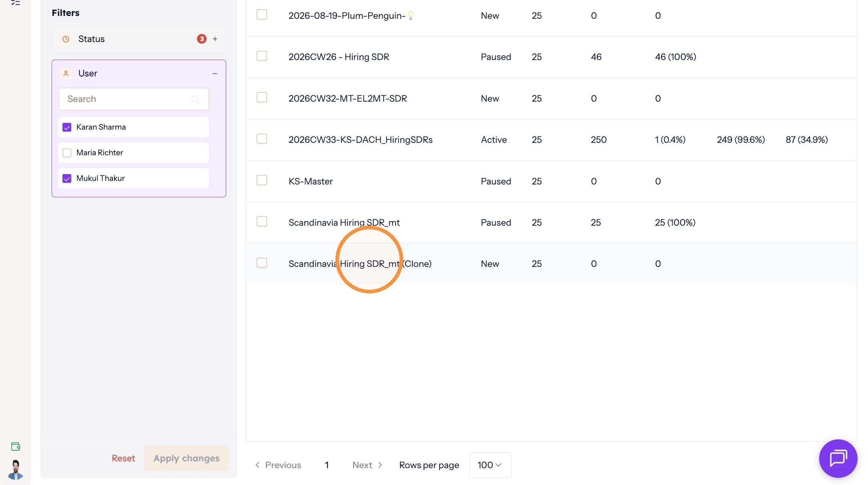This screenshot has height=485, width=868.
Task: Open the chat support bubble icon
Action: click(838, 458)
